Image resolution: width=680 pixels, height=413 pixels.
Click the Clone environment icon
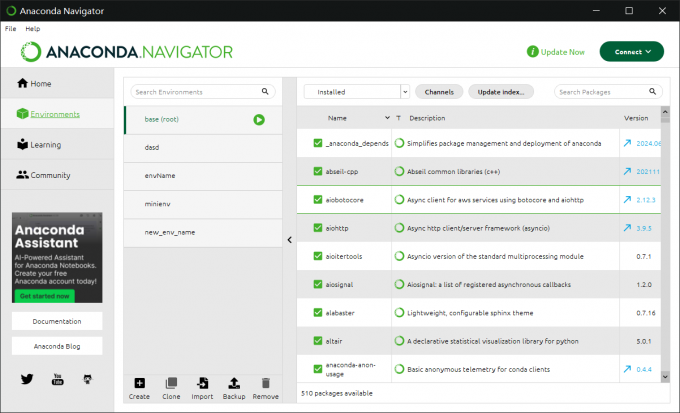click(171, 383)
